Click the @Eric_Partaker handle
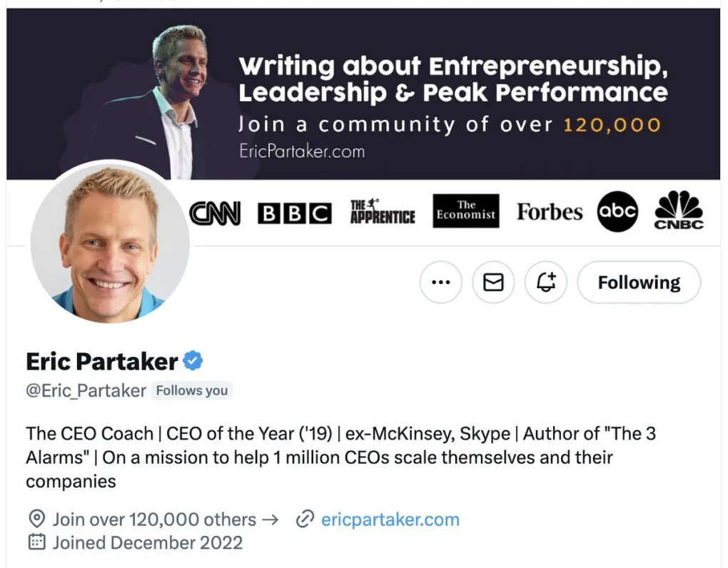 click(86, 391)
